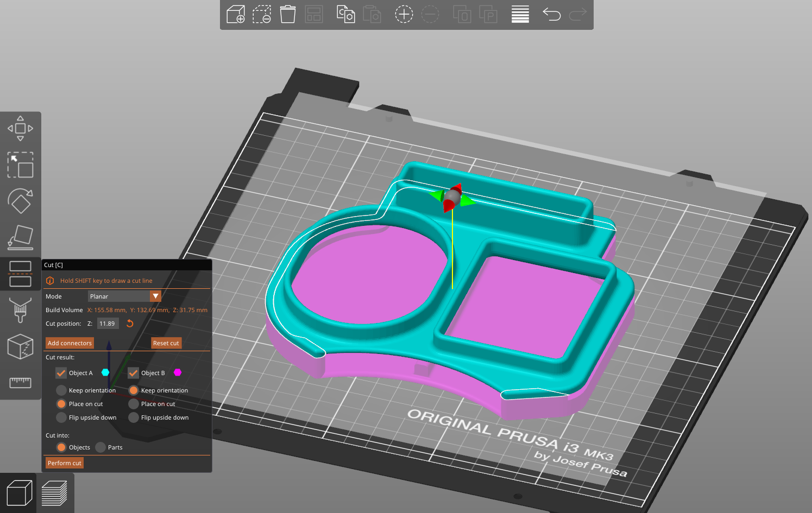This screenshot has height=513, width=812.
Task: Click the Remove instance minus icon
Action: click(430, 14)
